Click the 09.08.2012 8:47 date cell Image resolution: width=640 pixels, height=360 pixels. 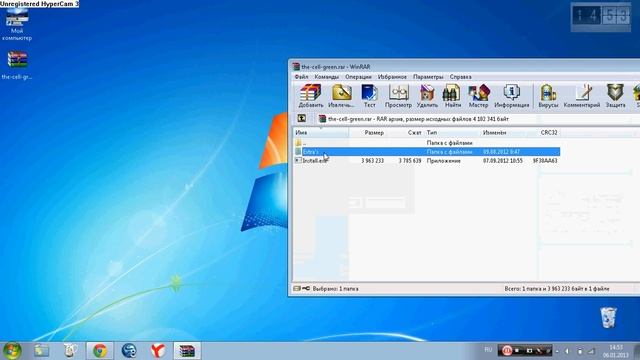point(501,152)
